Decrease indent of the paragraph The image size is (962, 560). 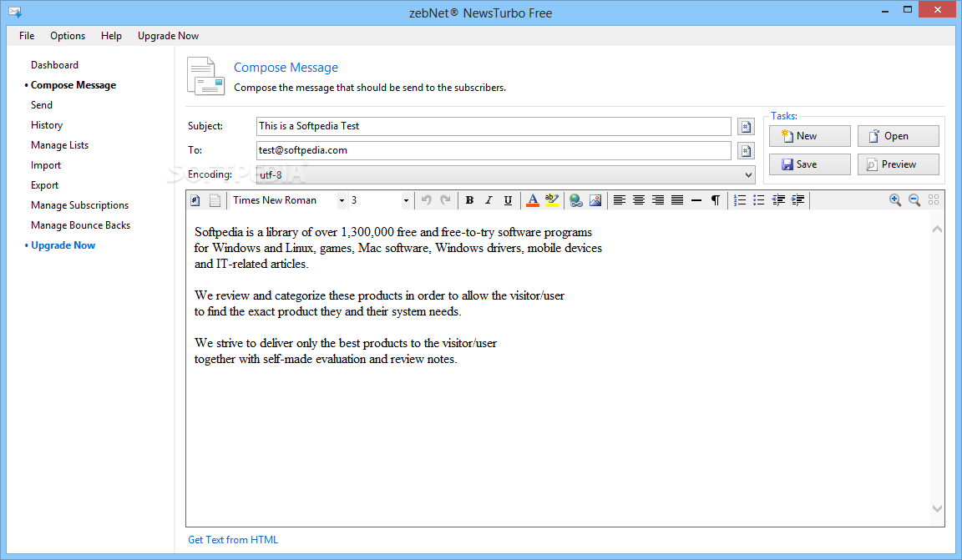click(778, 200)
